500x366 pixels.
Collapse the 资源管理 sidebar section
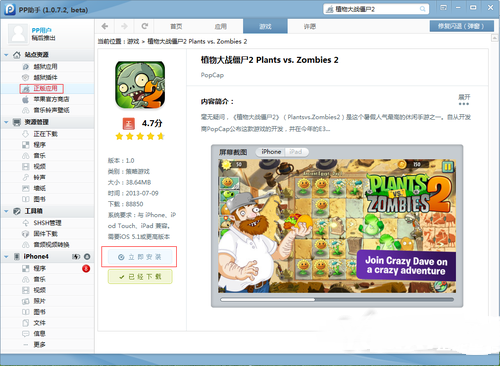[6, 122]
